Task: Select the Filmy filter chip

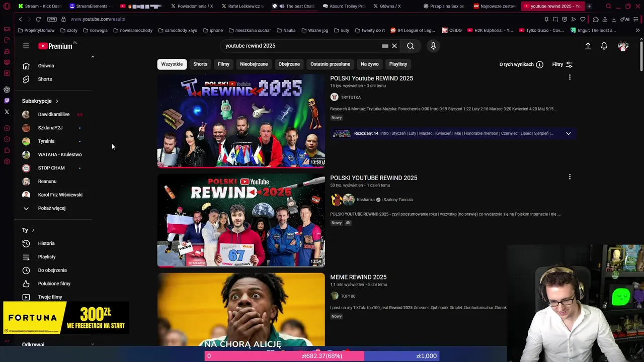Action: click(223, 64)
